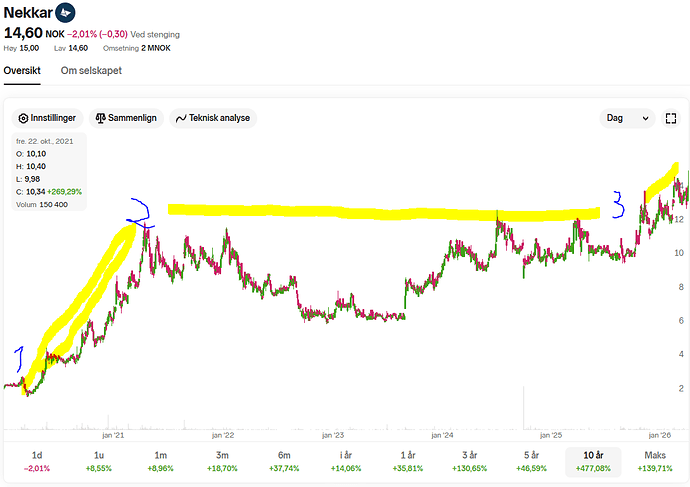Click the -2,01% (-0,30) change text

99,34
